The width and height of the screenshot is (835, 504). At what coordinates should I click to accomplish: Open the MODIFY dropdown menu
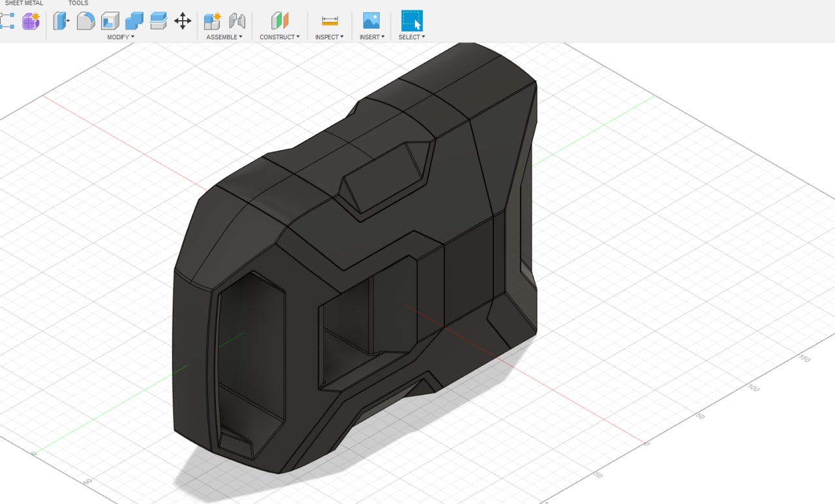pos(121,37)
